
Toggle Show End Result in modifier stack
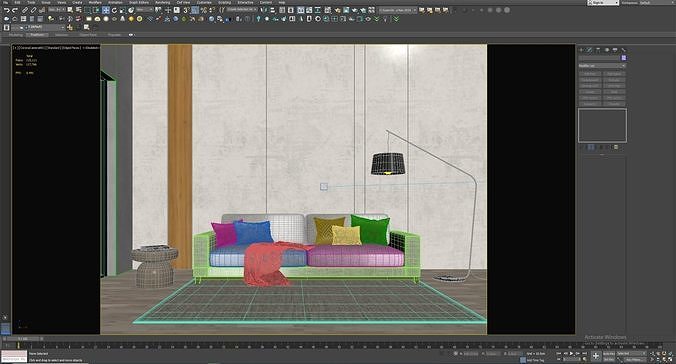pos(591,147)
